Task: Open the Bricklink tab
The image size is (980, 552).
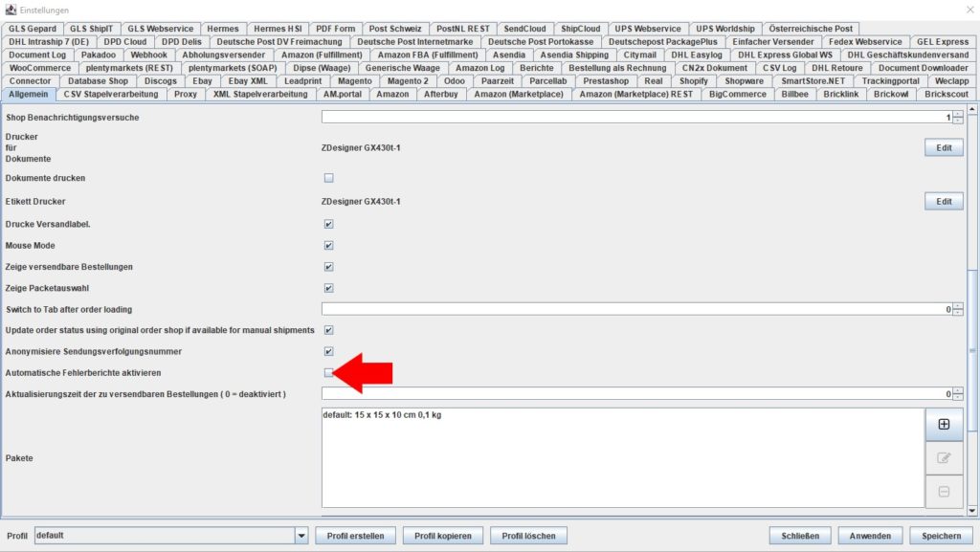Action: click(840, 95)
